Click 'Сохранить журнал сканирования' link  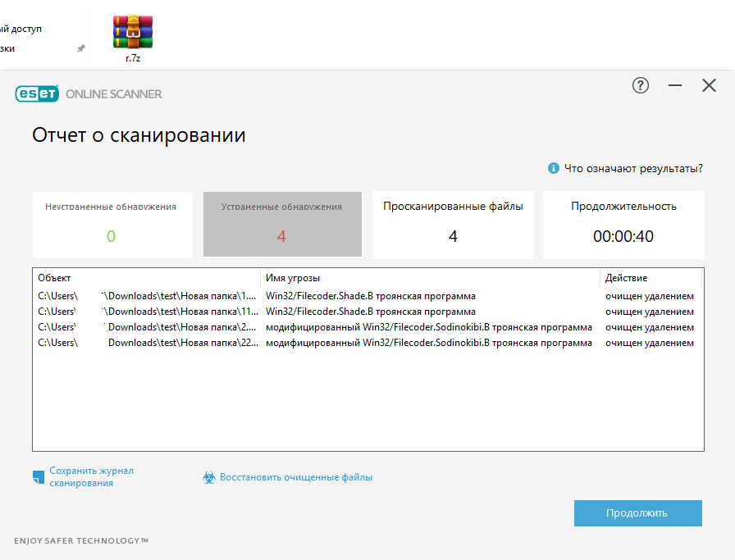click(91, 476)
